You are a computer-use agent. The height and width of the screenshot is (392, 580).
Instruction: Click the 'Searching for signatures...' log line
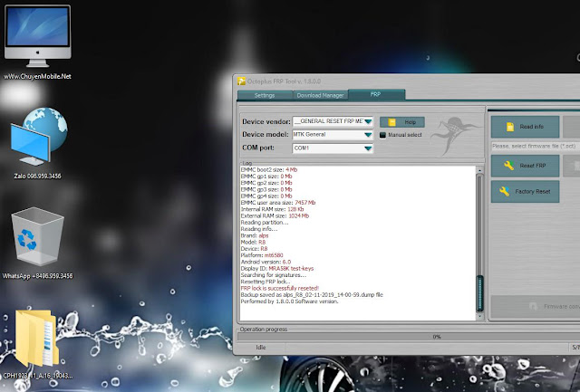pyautogui.click(x=274, y=275)
